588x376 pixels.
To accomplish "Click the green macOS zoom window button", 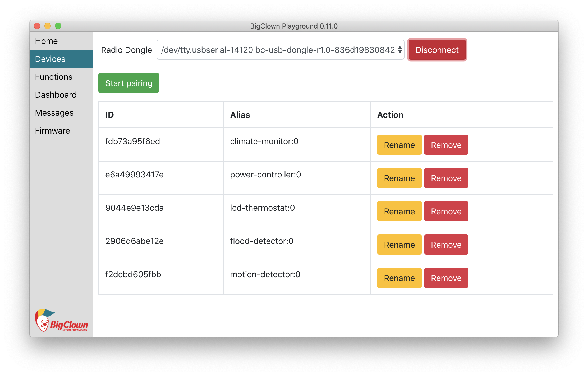I will click(x=58, y=26).
